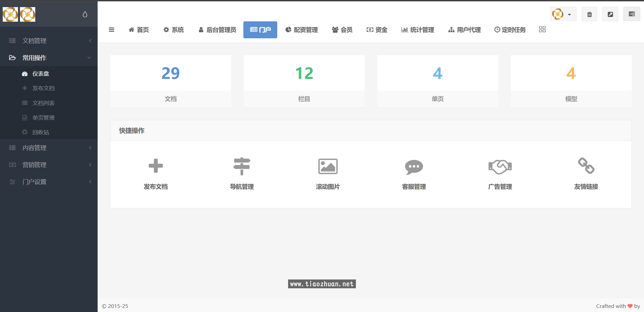
Task: Expand the 内容管理 sidebar section
Action: [x=49, y=148]
